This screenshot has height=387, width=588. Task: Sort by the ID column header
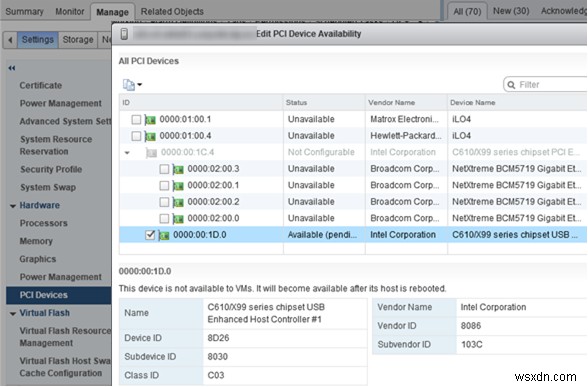click(x=201, y=103)
